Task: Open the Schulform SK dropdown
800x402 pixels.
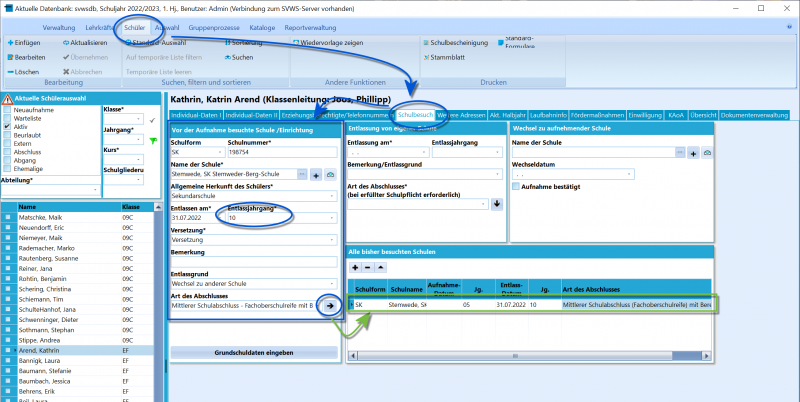Action: [220, 153]
